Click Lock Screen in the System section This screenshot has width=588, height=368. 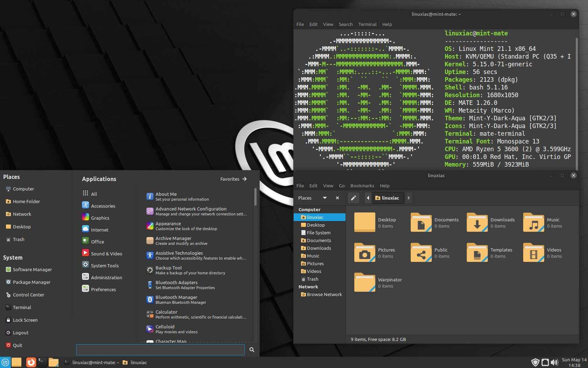(x=25, y=320)
